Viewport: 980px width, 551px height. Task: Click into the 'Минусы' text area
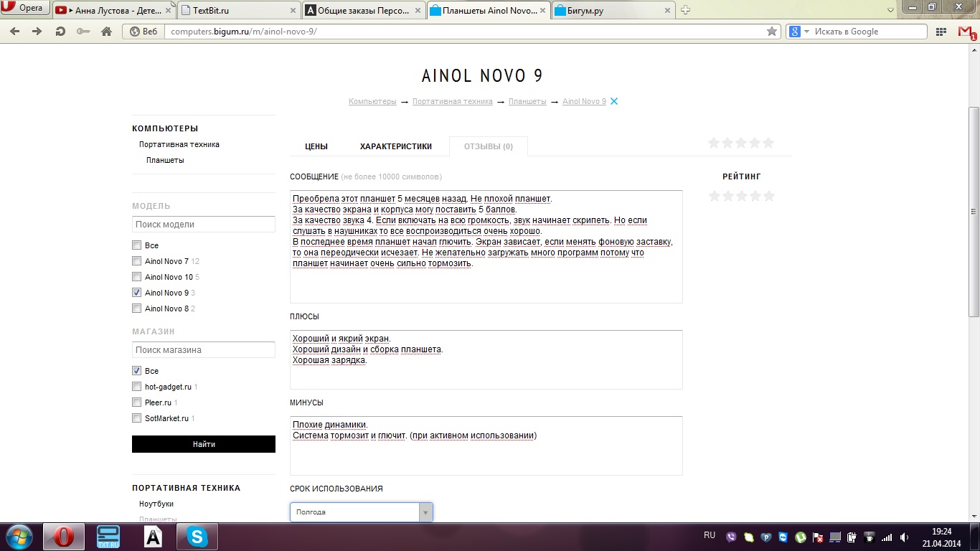(x=486, y=446)
